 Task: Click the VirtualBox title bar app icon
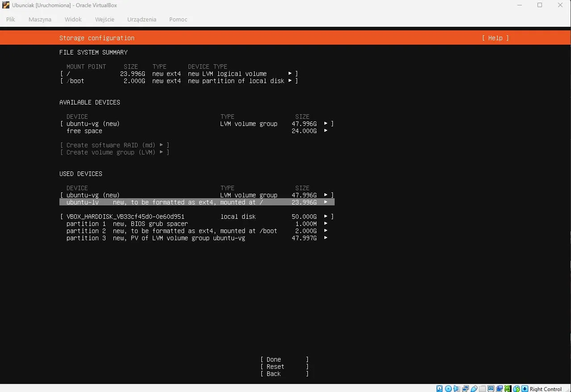click(x=5, y=5)
